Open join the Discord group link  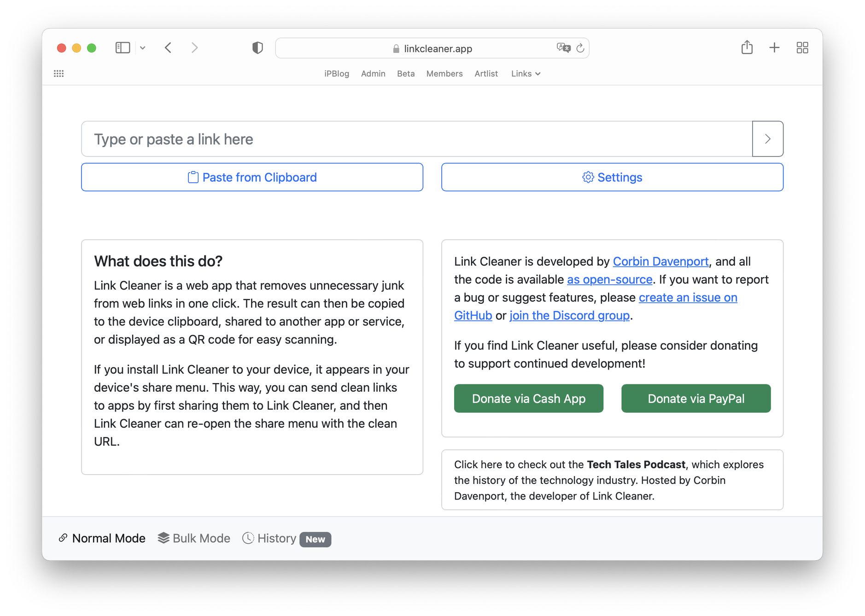tap(569, 315)
